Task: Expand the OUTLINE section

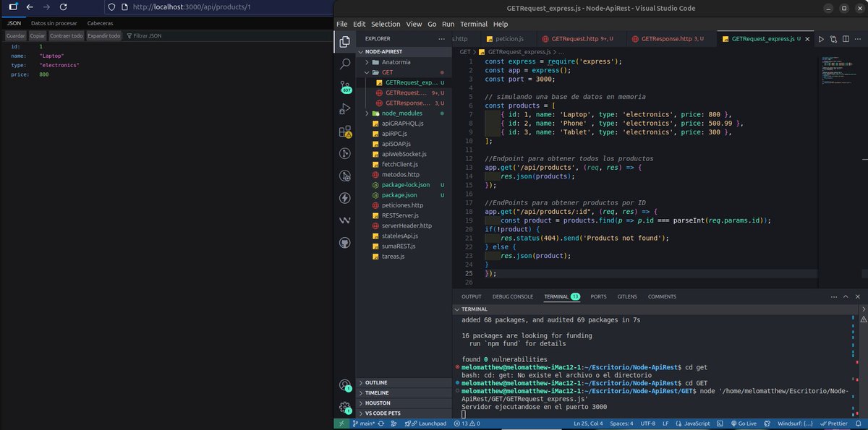Action: pos(376,382)
